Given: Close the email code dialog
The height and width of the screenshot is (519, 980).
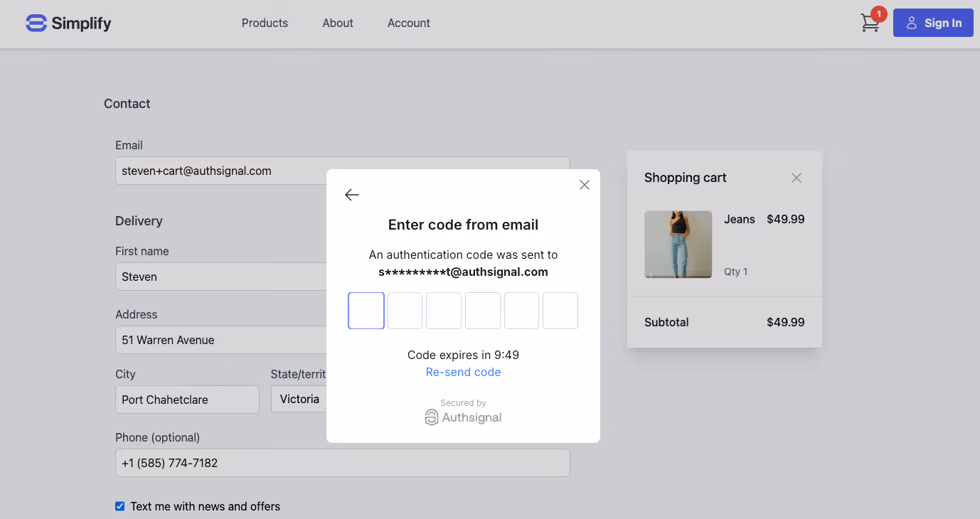Looking at the screenshot, I should 585,185.
